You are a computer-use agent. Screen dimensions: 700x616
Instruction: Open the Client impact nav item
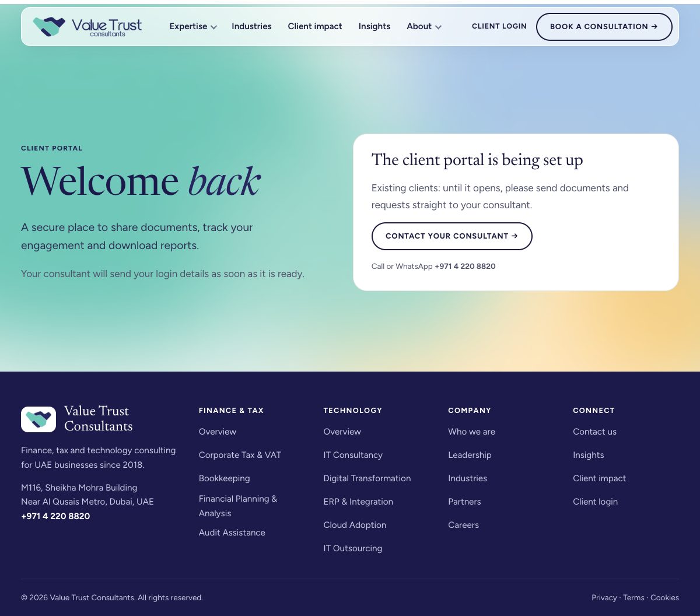pos(315,26)
